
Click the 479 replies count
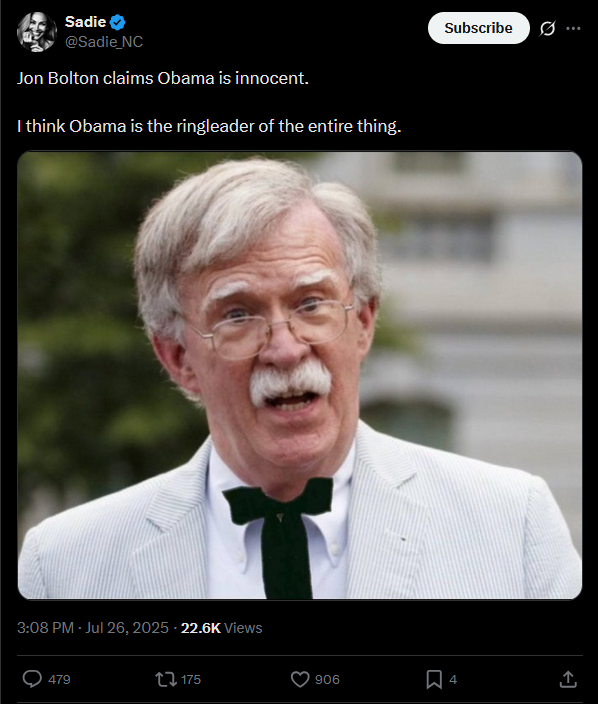coord(59,679)
